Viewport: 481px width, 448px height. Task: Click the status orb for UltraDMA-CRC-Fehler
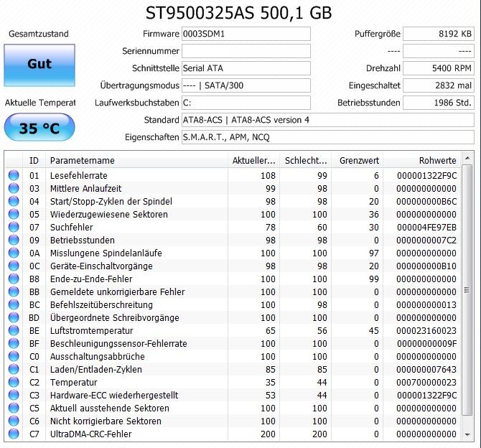(x=14, y=434)
